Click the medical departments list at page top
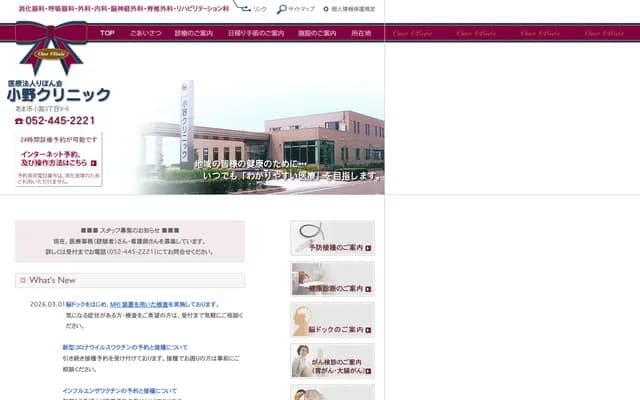The width and height of the screenshot is (640, 400). (x=124, y=8)
